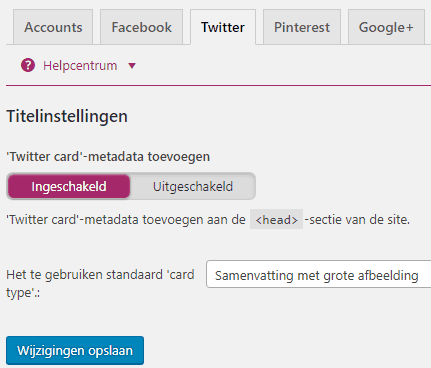Save changes with Wijzigingen opslaan button
The image size is (431, 368).
point(75,350)
